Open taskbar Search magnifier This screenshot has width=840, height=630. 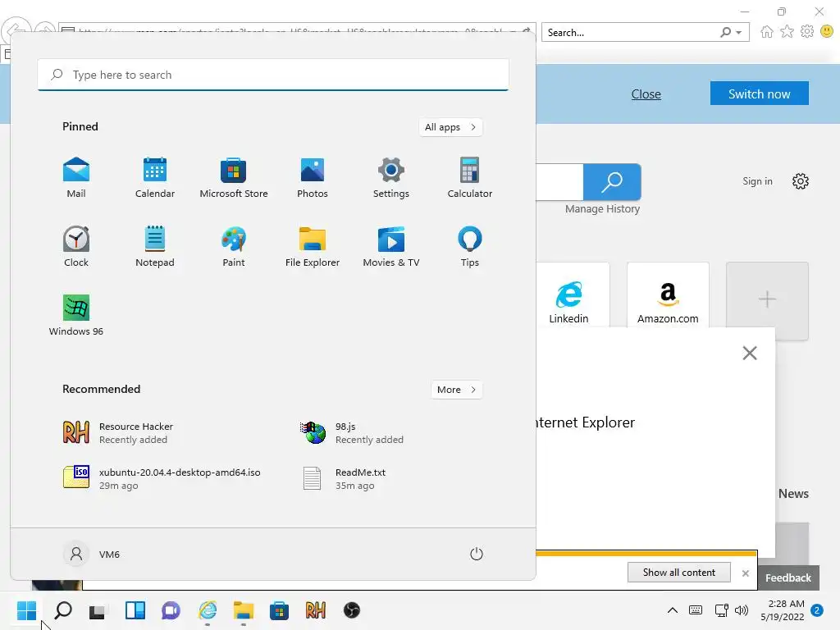62,610
